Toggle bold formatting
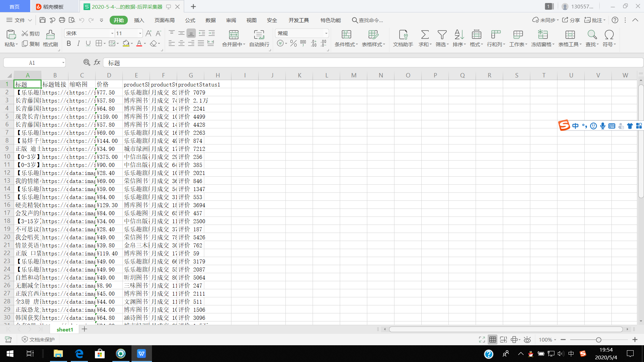 [69, 44]
